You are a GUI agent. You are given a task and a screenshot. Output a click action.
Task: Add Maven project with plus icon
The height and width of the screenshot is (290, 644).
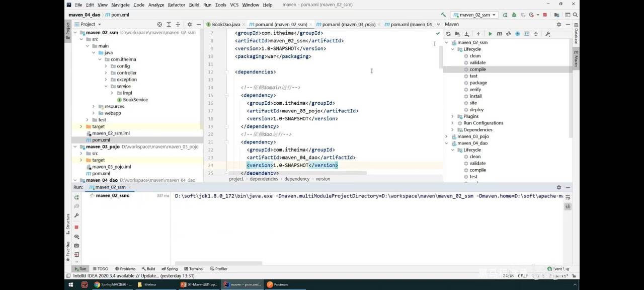(478, 34)
